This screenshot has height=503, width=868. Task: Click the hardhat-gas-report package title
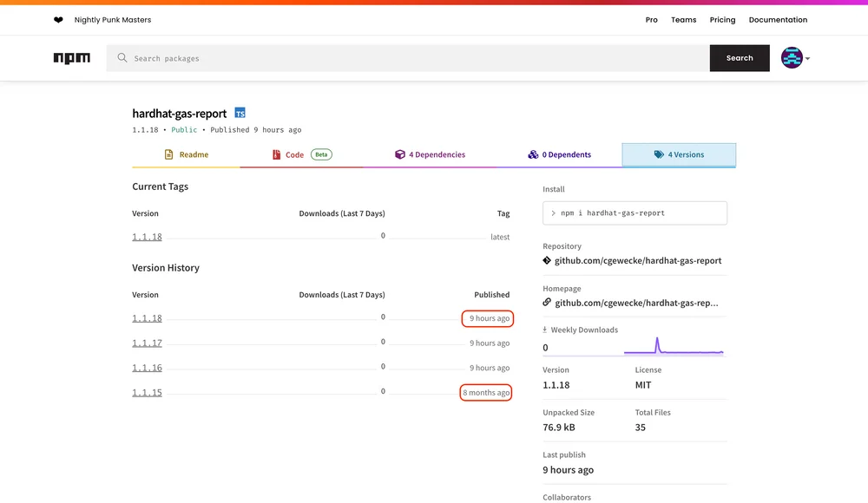[x=180, y=114]
